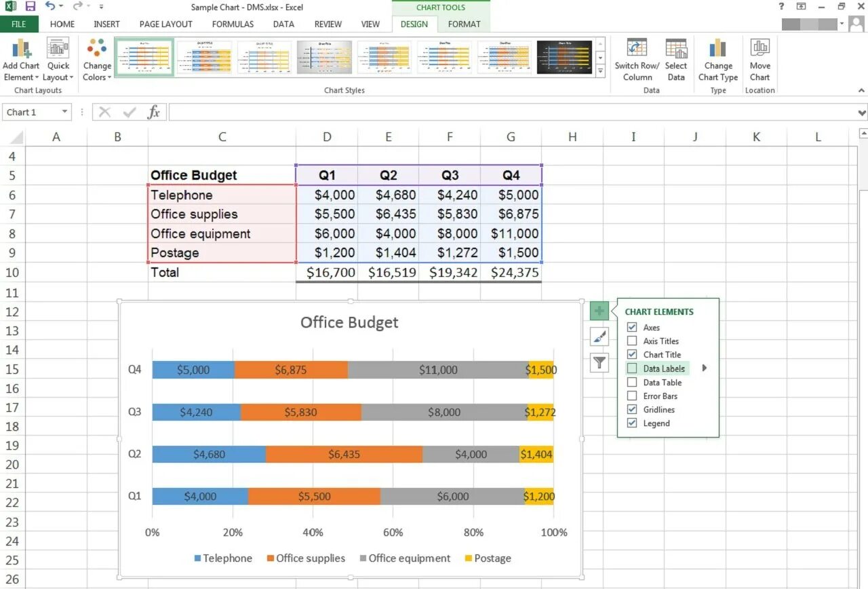
Task: Enable the Data Table checkbox
Action: click(632, 382)
